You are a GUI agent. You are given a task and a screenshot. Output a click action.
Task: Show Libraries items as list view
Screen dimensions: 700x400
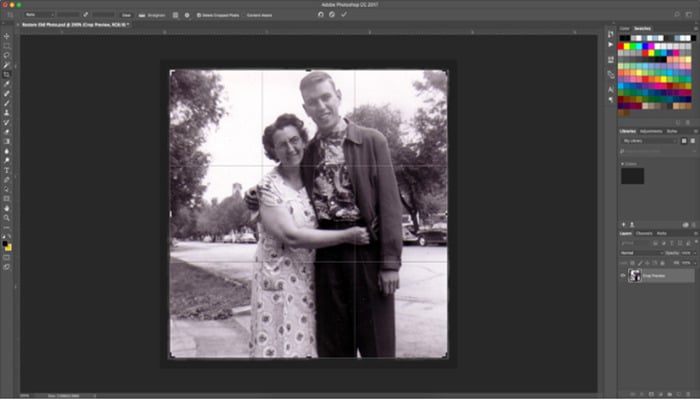(692, 141)
